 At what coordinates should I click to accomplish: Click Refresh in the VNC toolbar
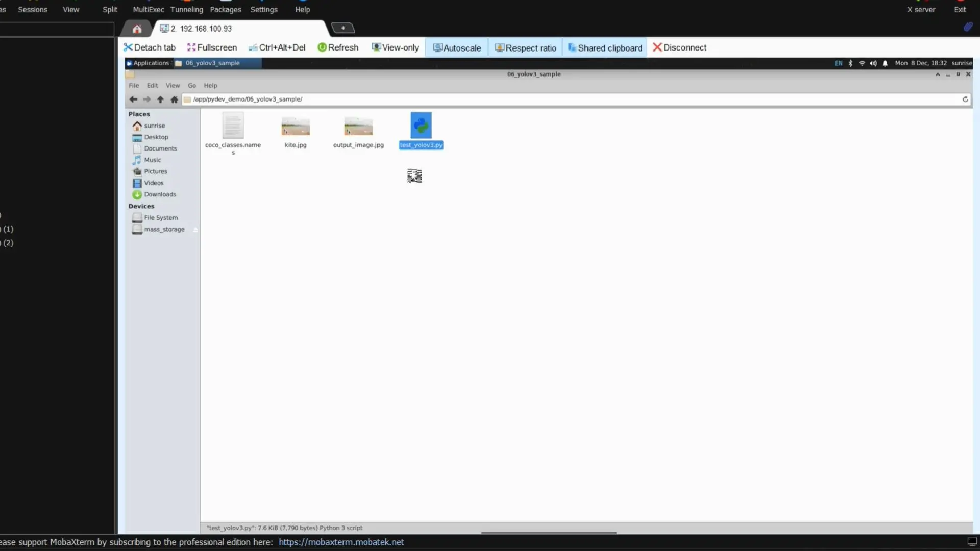click(338, 47)
